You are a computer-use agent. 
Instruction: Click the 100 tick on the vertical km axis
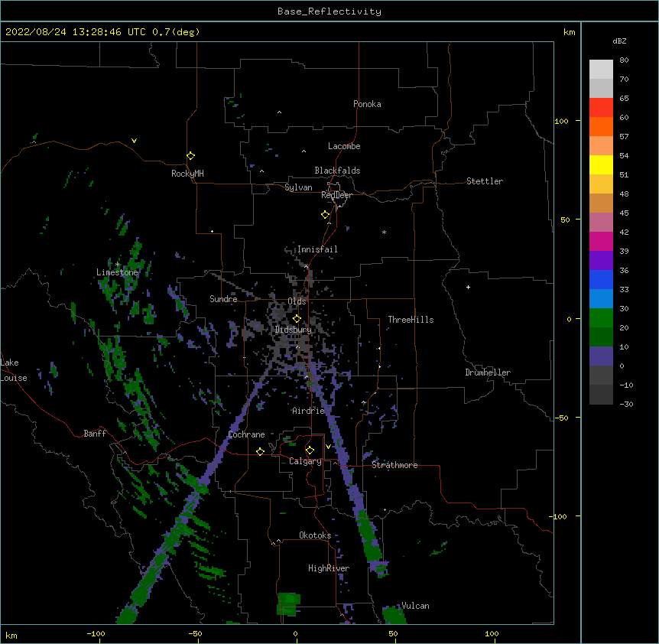[561, 121]
